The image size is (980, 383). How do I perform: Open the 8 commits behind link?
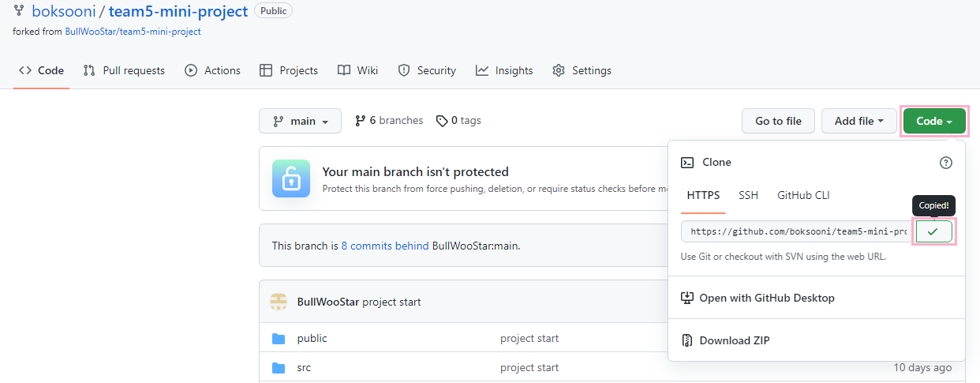(385, 246)
